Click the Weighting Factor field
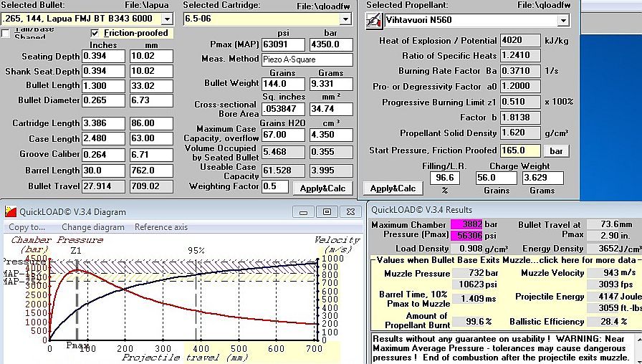The height and width of the screenshot is (364, 642). (x=275, y=186)
